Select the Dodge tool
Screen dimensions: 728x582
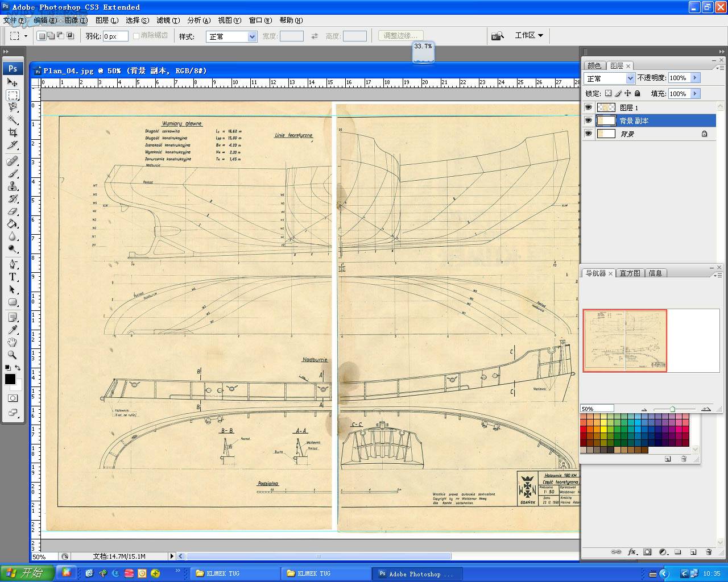[x=13, y=249]
